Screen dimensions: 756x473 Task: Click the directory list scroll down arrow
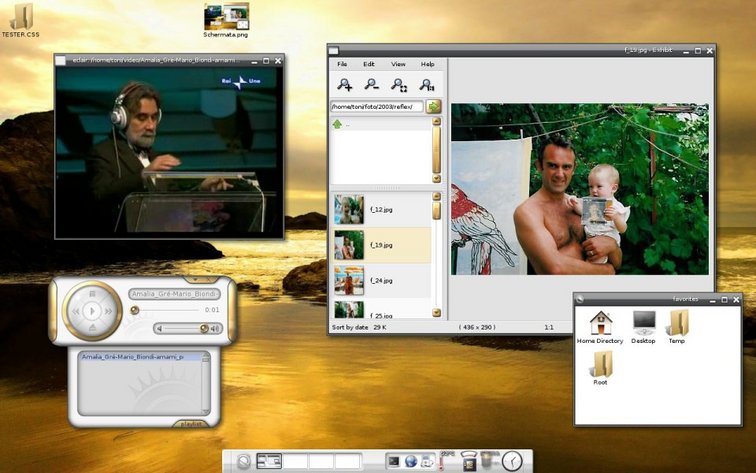pos(437,178)
